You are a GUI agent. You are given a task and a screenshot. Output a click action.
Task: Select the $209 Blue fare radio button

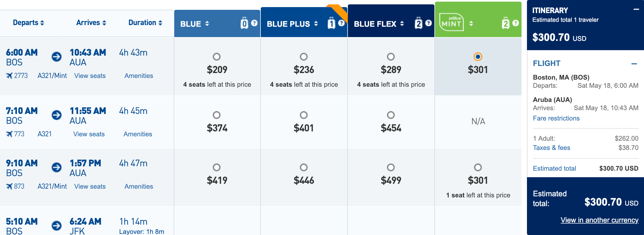coord(217,57)
